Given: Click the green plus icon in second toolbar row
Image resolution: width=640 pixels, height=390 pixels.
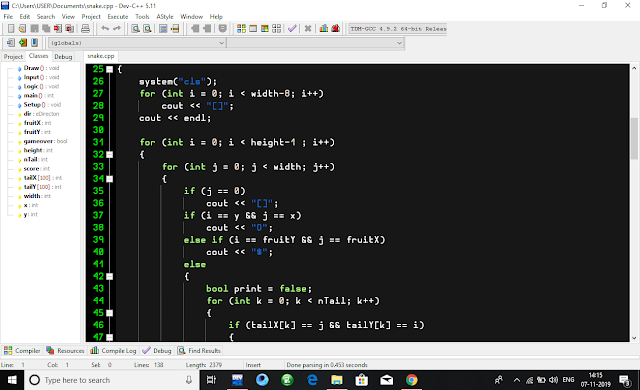Looking at the screenshot, I should coord(23,42).
